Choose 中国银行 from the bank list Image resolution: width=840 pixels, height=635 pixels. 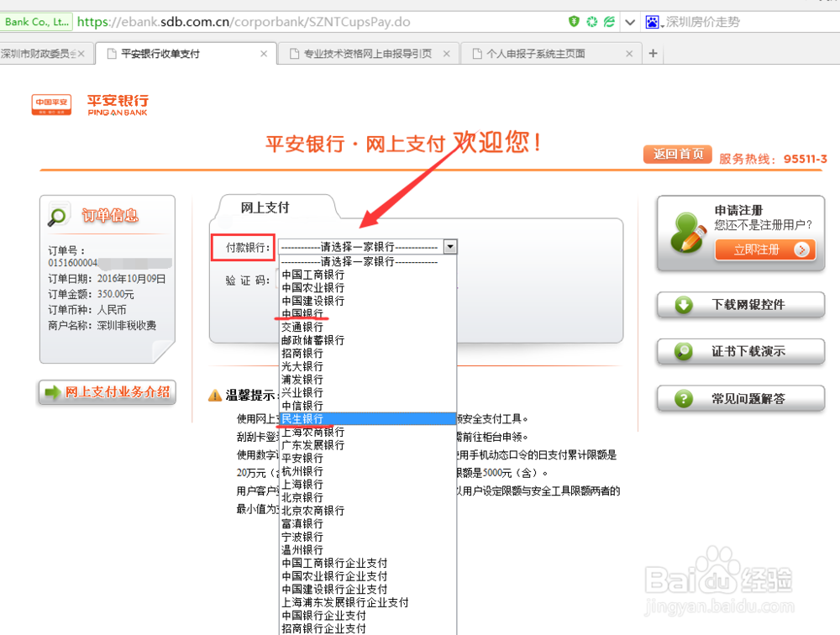tap(368, 314)
